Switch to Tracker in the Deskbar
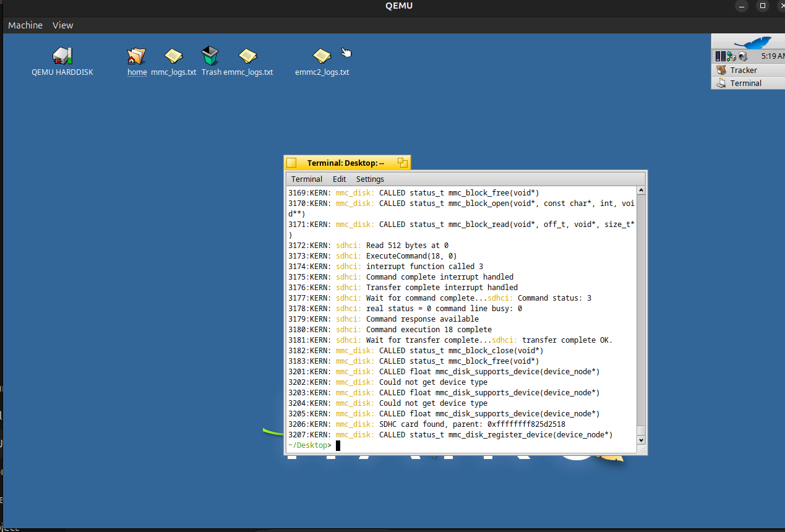 743,70
